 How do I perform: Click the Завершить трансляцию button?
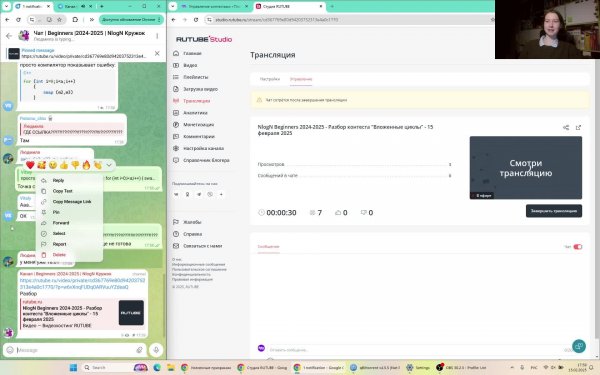tap(554, 211)
